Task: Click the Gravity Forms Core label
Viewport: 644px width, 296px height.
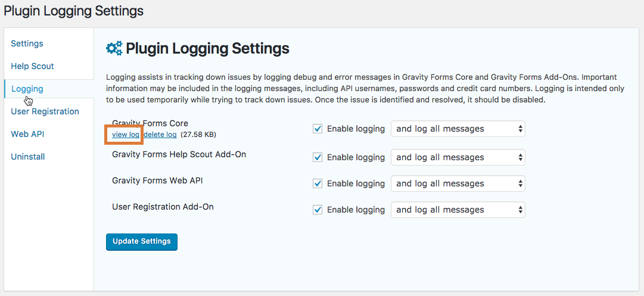Action: (x=150, y=123)
